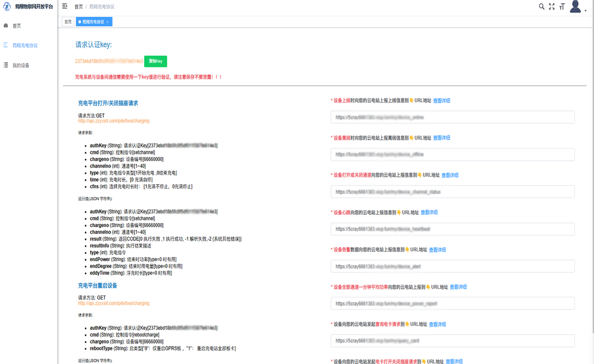The height and width of the screenshot is (364, 594).
Task: Close the 筠翔充电协议 tab with its x
Action: 108,22
